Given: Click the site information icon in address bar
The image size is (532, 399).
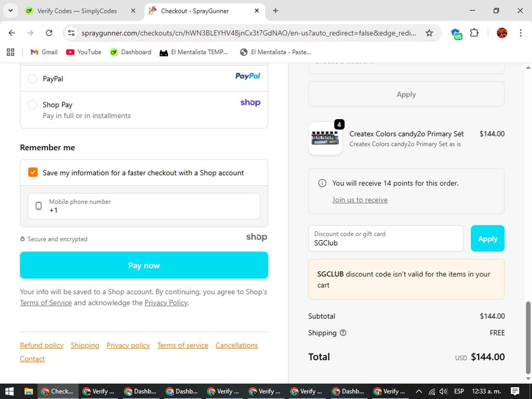Looking at the screenshot, I should 71,33.
